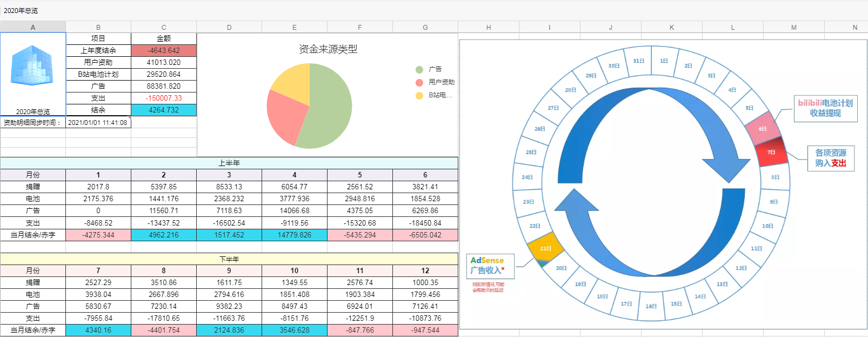Select September 广告 value 9382.23
The width and height of the screenshot is (868, 337).
coord(229,306)
